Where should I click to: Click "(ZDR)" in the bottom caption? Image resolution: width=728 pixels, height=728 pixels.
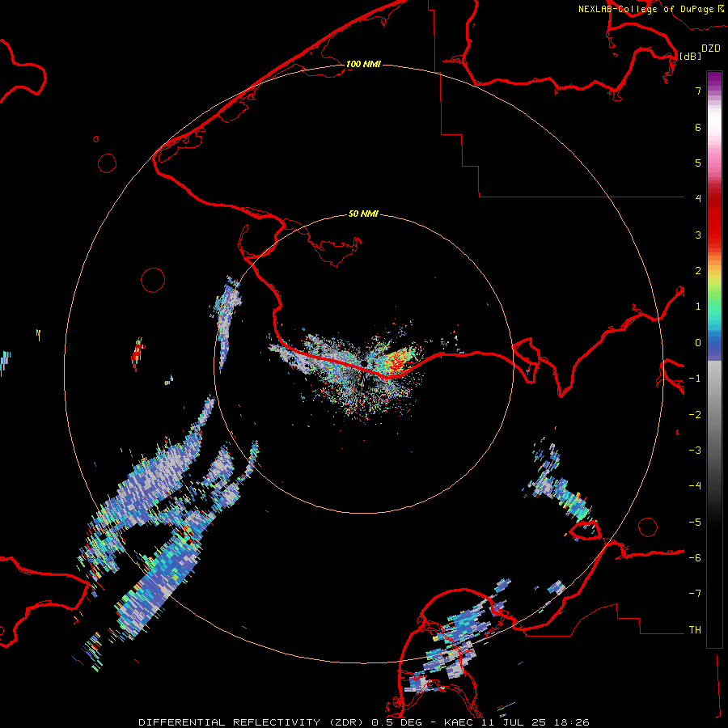click(346, 722)
